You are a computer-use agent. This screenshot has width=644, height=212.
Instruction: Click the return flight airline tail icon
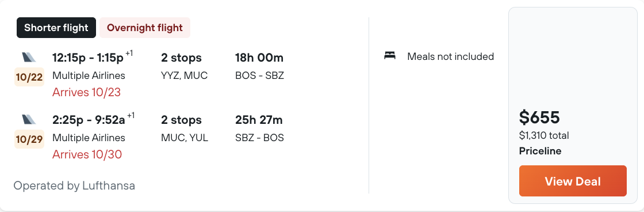pos(29,119)
